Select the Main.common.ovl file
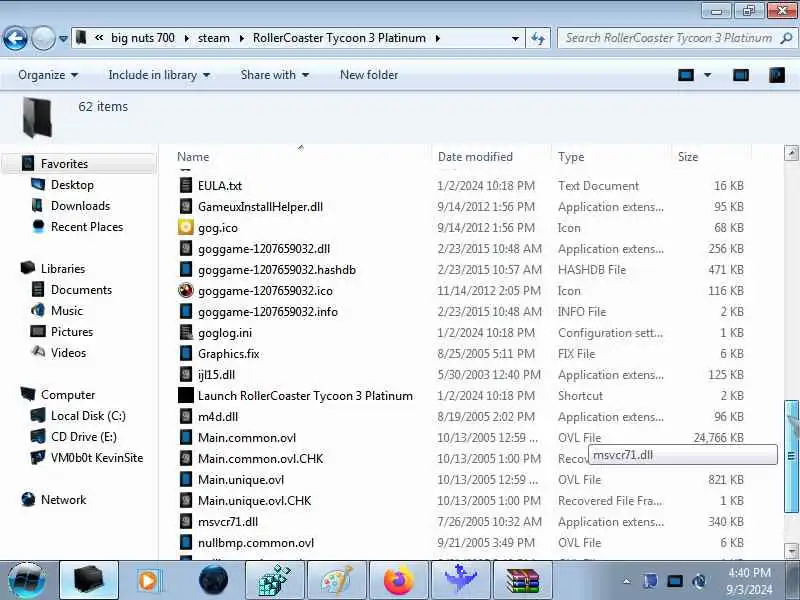Screen dimensions: 800x600 point(246,437)
